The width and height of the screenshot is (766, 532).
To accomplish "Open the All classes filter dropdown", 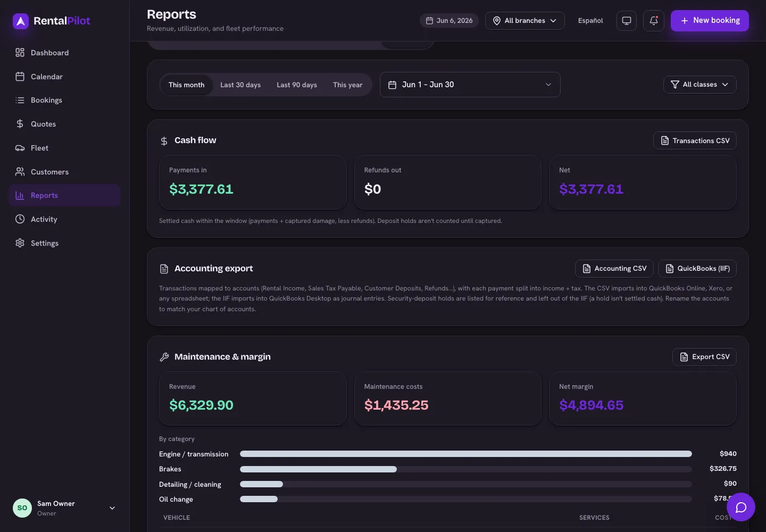I will coord(700,85).
